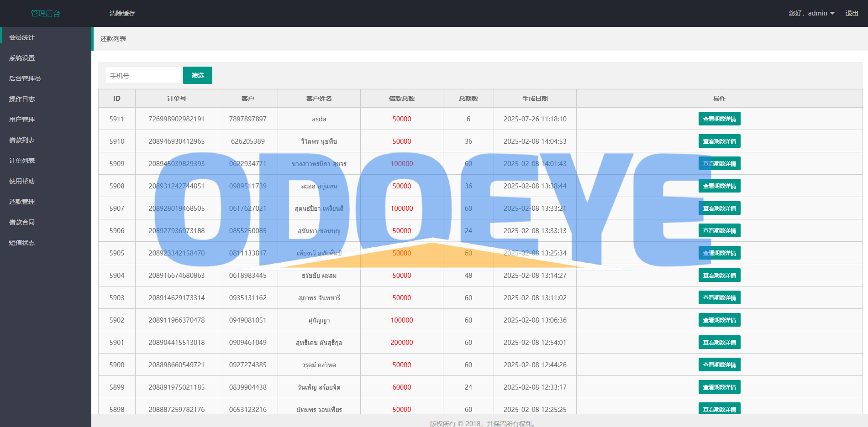Screen dimensions: 868x427
Task: Open the admin user dropdown
Action: coord(812,13)
